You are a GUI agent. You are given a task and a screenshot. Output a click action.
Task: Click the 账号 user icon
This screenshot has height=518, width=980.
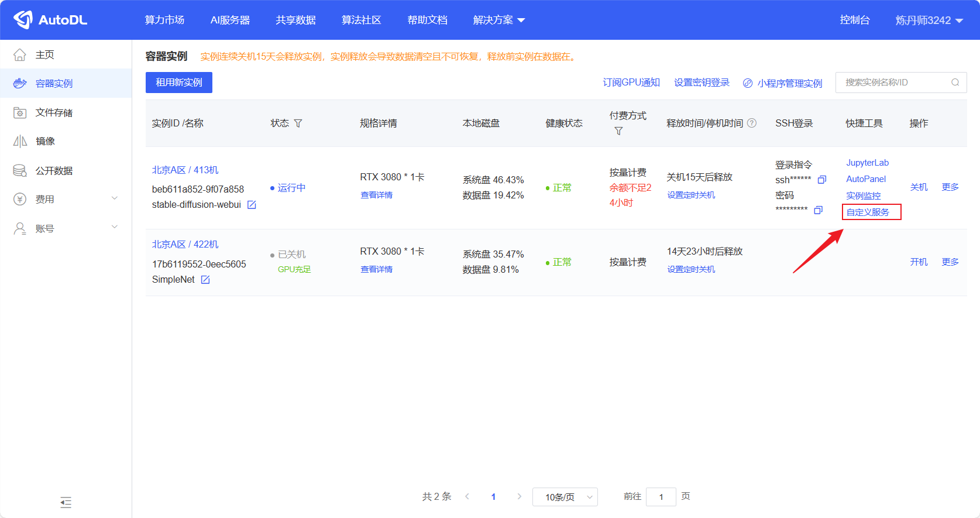coord(20,228)
